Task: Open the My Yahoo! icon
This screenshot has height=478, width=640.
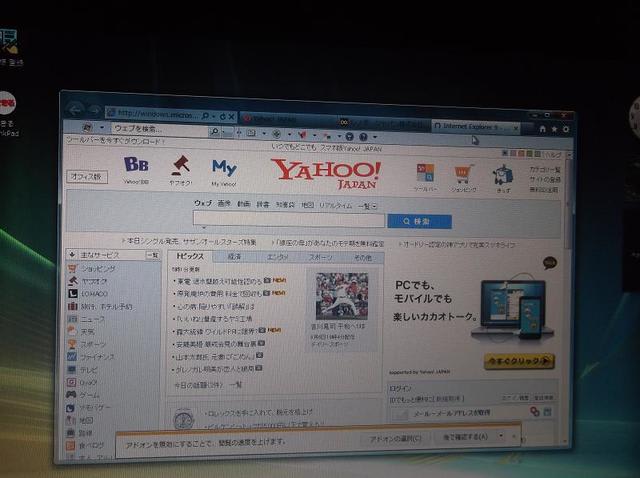Action: pos(224,167)
